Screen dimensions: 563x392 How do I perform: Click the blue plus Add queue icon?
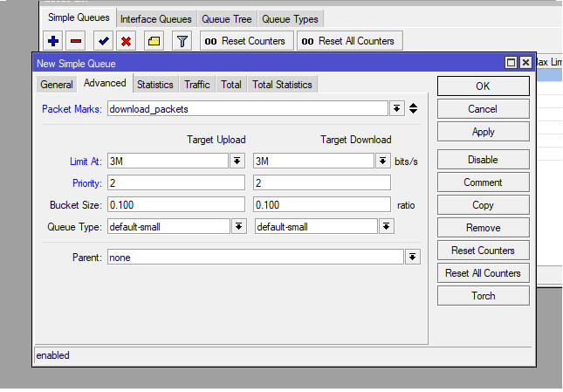[x=53, y=41]
